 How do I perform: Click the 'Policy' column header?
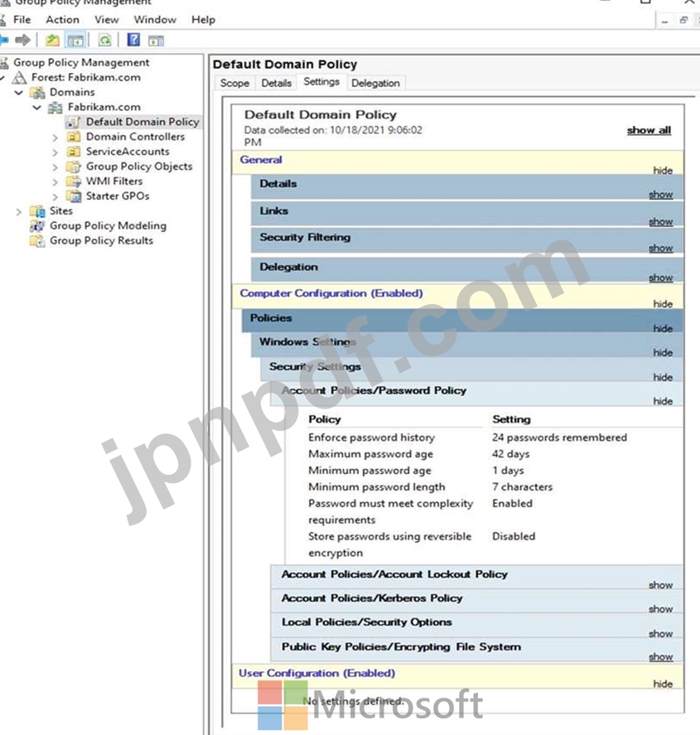324,419
